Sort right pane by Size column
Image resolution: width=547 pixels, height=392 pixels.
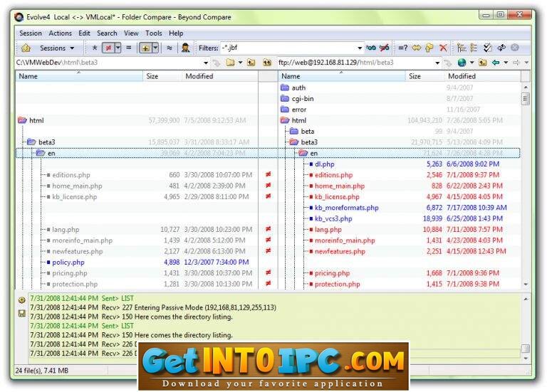pyautogui.click(x=425, y=76)
